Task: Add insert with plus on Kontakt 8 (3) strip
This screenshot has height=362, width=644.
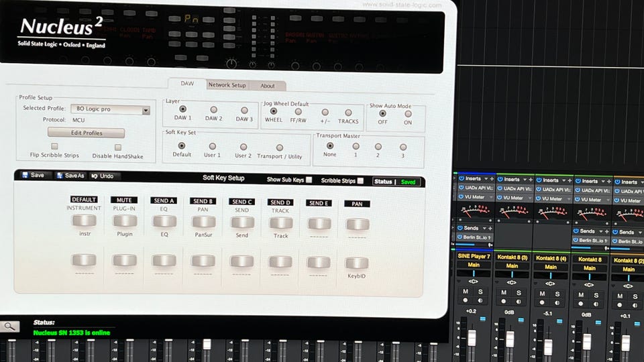Action: pos(531,180)
